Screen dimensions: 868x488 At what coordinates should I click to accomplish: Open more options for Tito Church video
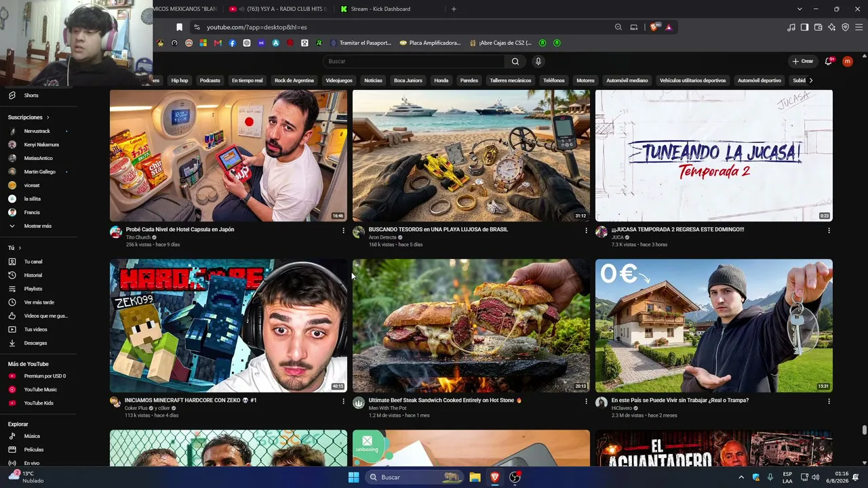coord(343,230)
